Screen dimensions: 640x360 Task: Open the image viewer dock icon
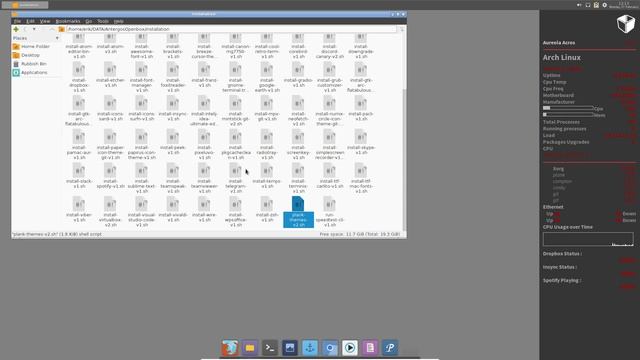click(290, 348)
